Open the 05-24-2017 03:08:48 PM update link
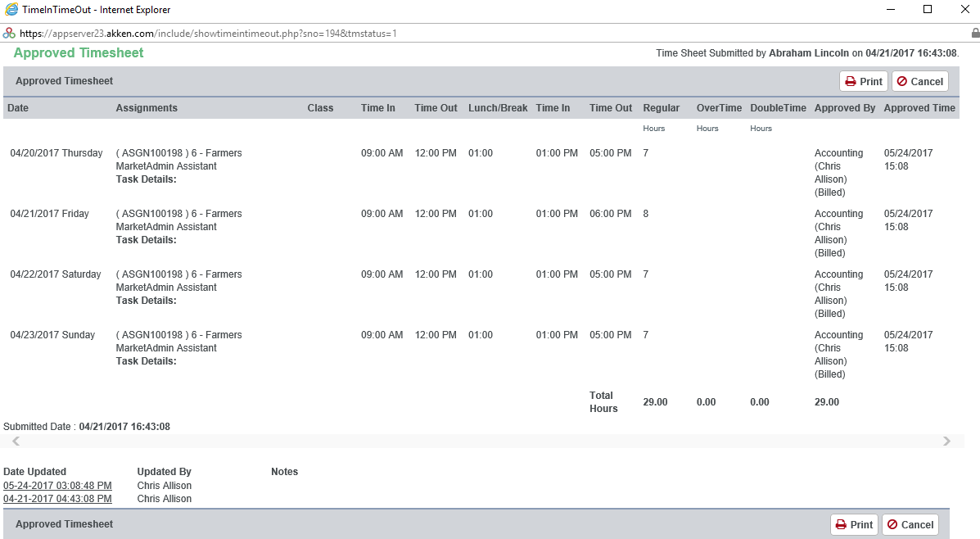Viewport: 980px width, 539px height. [57, 485]
